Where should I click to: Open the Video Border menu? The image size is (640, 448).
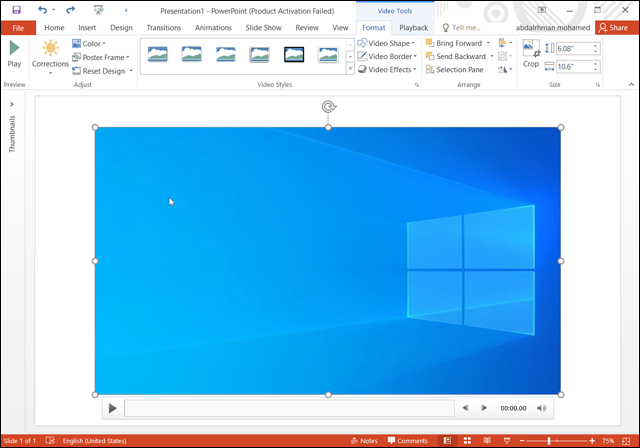coord(387,56)
